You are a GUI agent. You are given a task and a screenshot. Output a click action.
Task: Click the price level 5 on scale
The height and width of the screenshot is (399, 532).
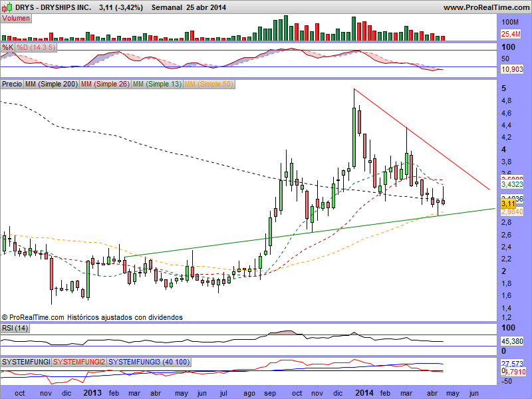tap(504, 88)
